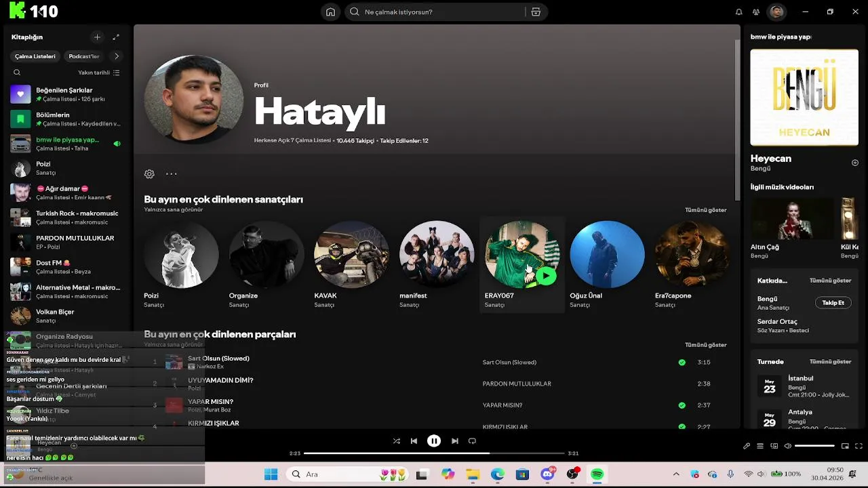
Task: Toggle shuffle playback
Action: click(396, 441)
